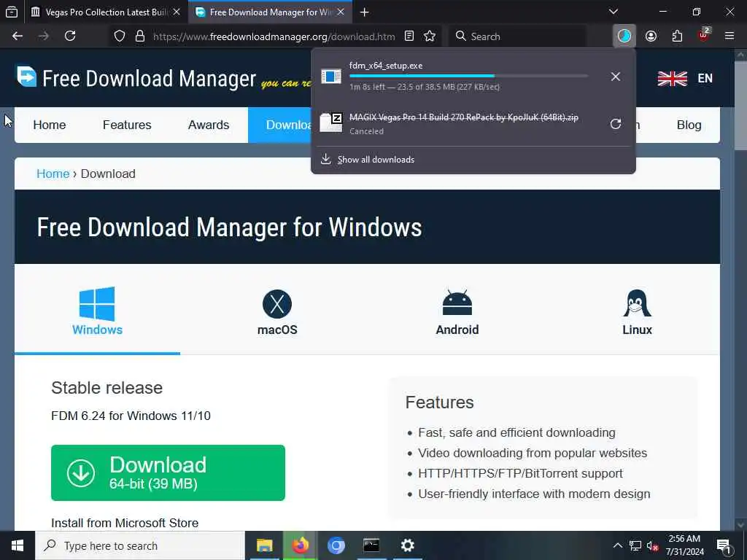Screen dimensions: 747x560
Task: Retry the canceled MAGIX Vegas Pro zip download
Action: [616, 124]
